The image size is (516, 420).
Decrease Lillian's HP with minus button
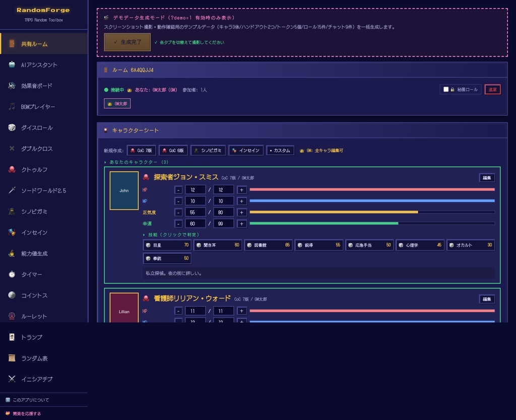[x=178, y=311]
